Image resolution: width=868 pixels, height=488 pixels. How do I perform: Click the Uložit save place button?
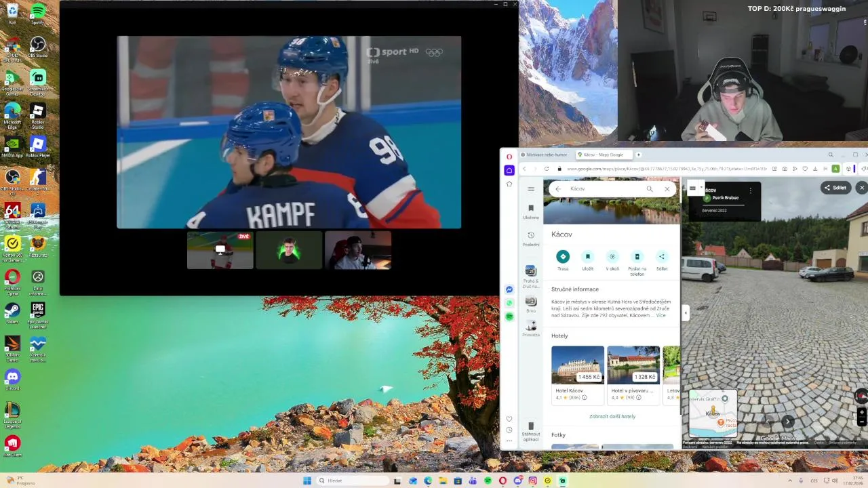tap(587, 260)
